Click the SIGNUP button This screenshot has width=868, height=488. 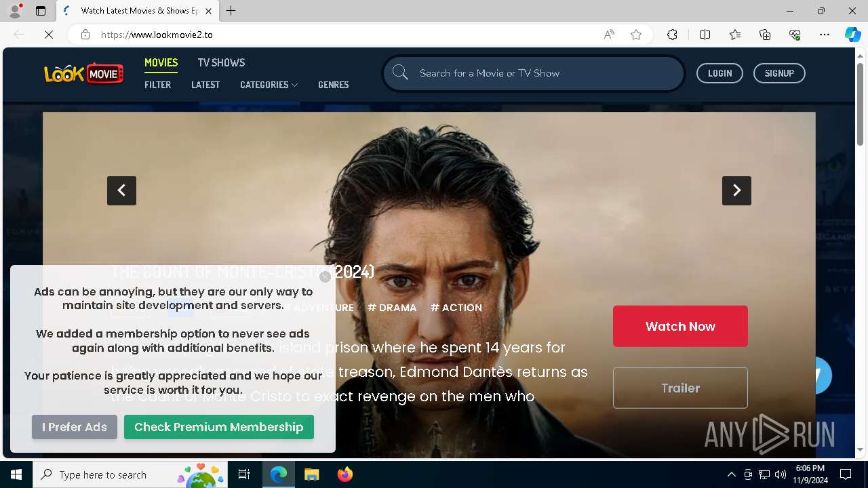coord(779,73)
